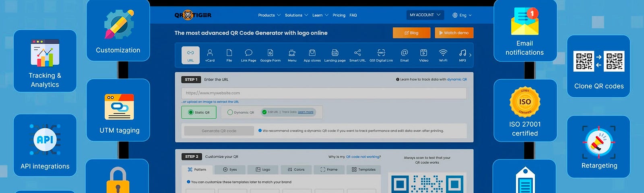Open the MY ACCOUNT dropdown
The image size is (644, 193).
coord(425,15)
